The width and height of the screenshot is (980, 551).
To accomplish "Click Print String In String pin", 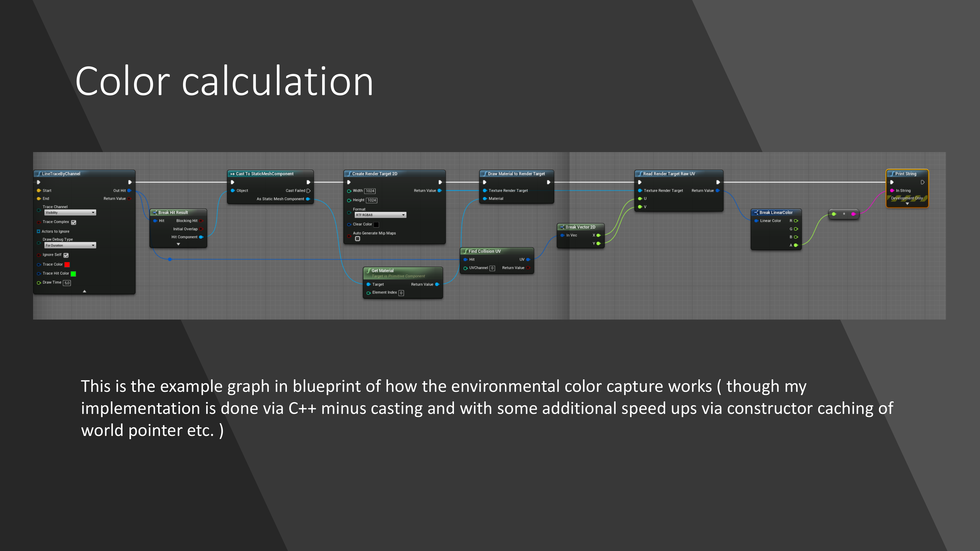I will (892, 191).
